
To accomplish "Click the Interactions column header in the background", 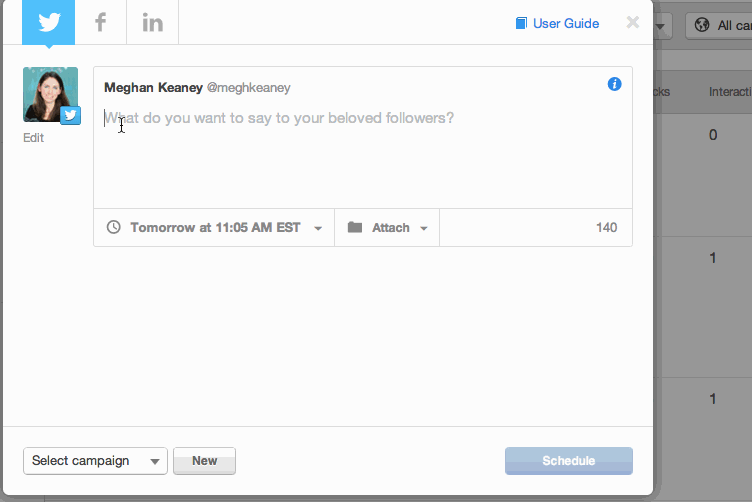I will tap(730, 92).
